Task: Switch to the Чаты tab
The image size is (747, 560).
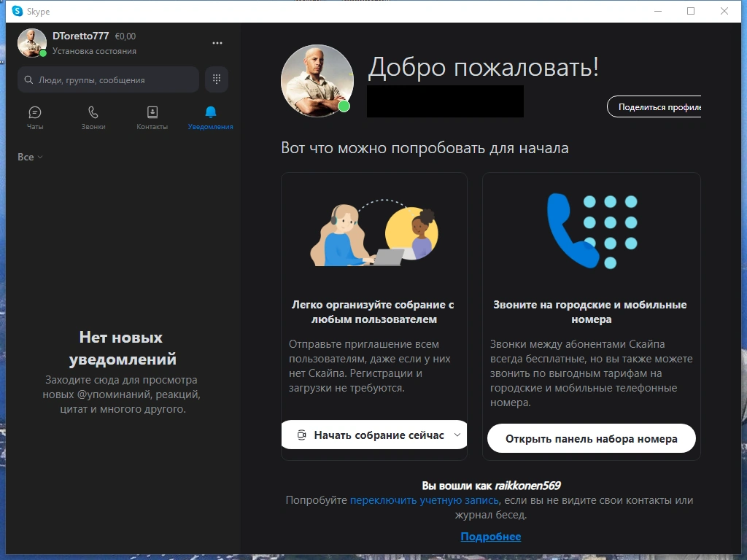Action: click(35, 117)
